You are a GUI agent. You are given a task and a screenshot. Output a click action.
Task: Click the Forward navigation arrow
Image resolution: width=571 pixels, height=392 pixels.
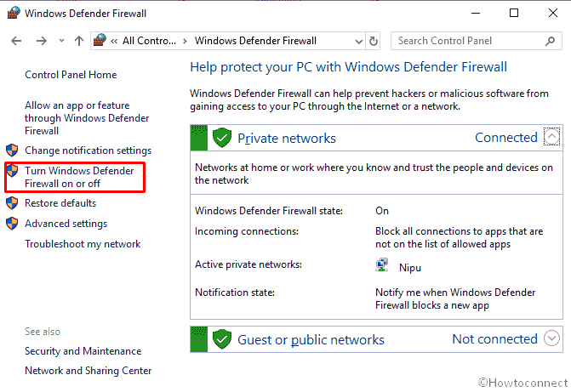[x=42, y=41]
